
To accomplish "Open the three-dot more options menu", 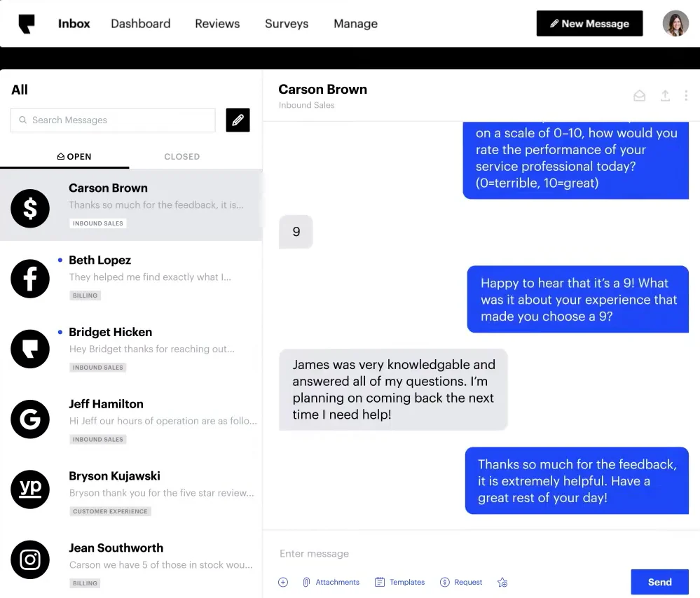I will coord(686,95).
